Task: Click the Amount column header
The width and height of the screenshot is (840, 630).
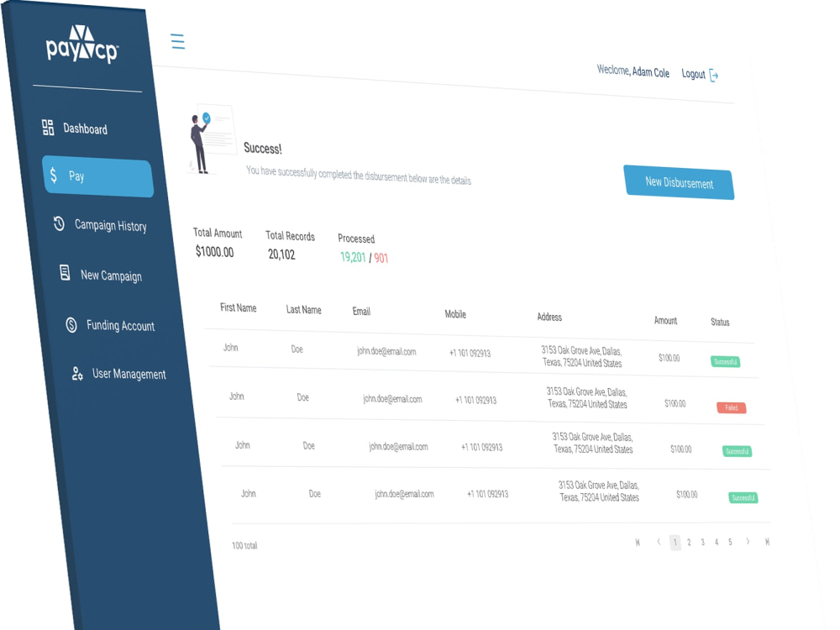Action: pos(666,320)
